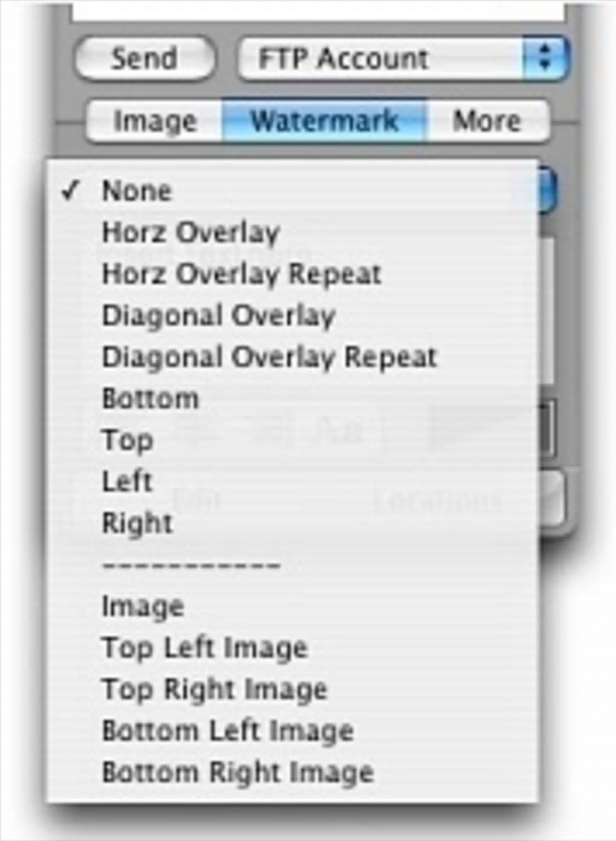This screenshot has height=841, width=616.
Task: Pick Diagonal Overlay menu entry
Action: pyautogui.click(x=219, y=316)
